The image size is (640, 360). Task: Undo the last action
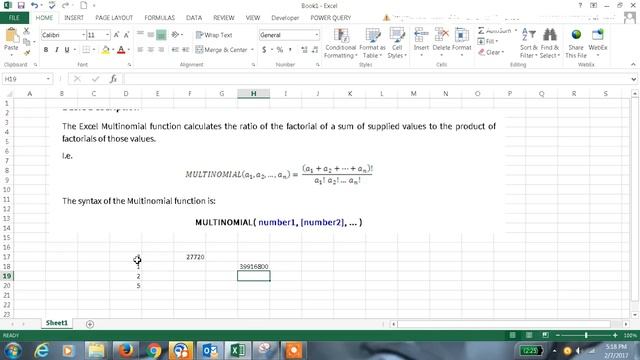(35, 5)
